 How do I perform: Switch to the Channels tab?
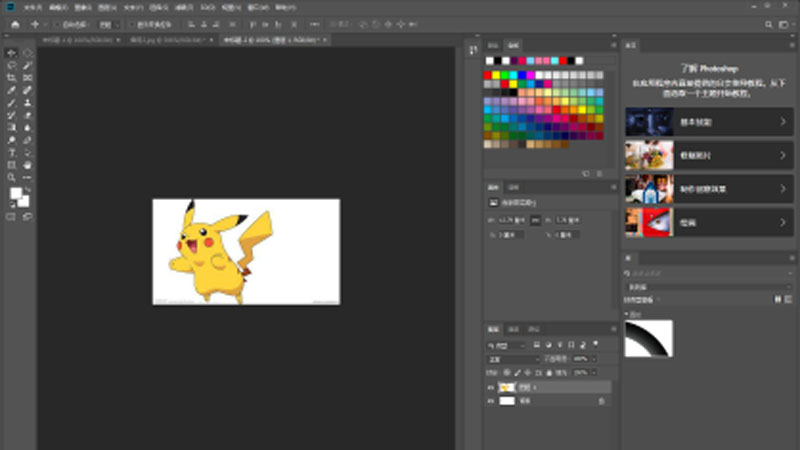pyautogui.click(x=514, y=329)
